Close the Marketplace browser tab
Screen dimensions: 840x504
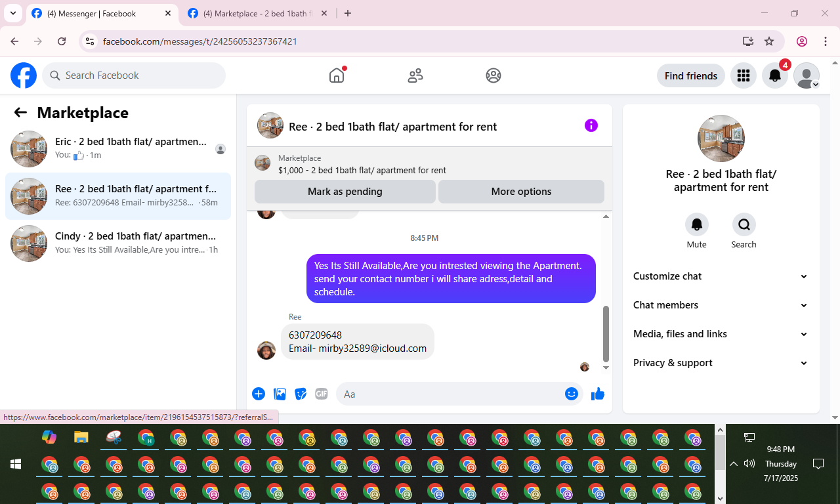pos(324,13)
